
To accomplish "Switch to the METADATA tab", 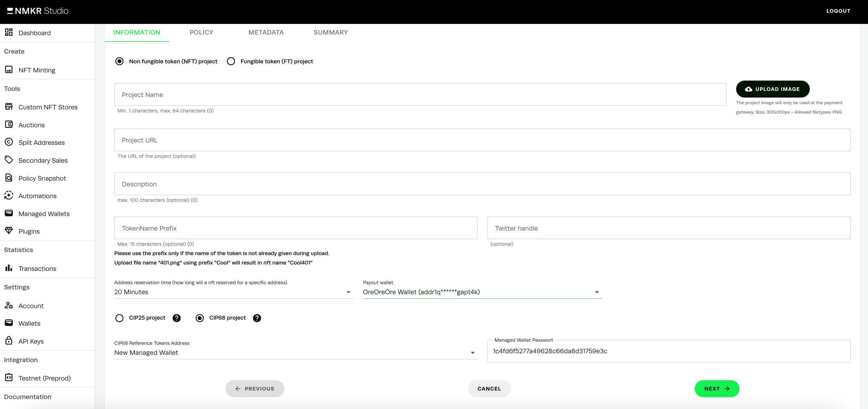I will pyautogui.click(x=266, y=32).
